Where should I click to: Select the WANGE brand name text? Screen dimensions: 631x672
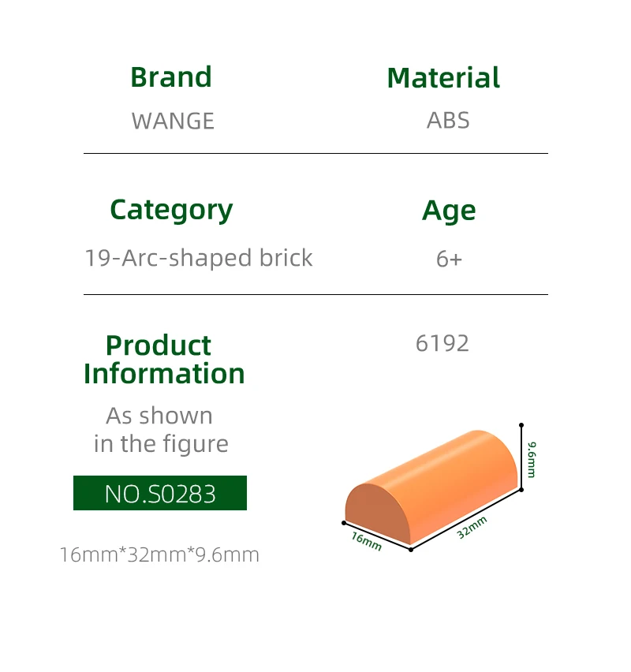click(x=173, y=121)
